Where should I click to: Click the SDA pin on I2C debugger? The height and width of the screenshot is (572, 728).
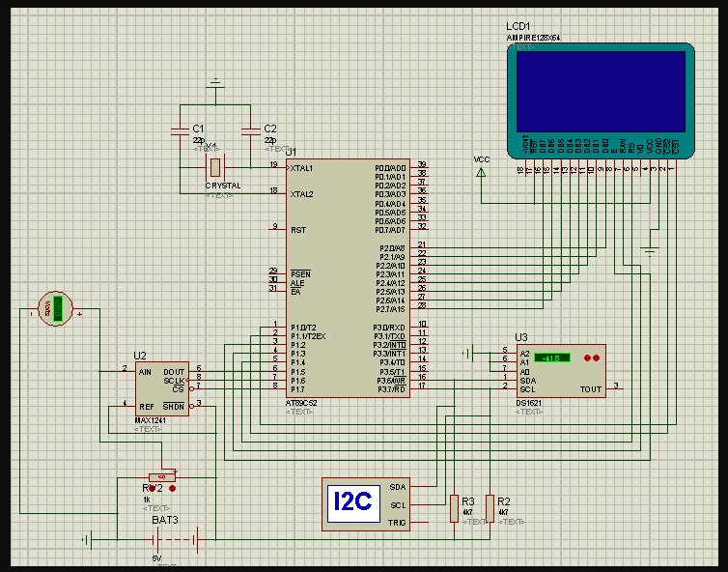[398, 487]
